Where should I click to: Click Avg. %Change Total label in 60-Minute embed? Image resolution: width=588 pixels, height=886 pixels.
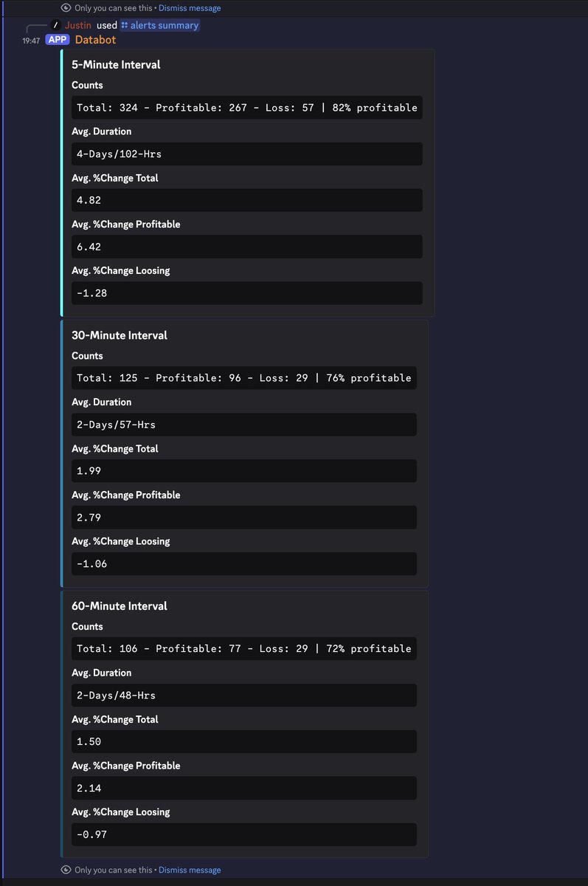coord(115,719)
